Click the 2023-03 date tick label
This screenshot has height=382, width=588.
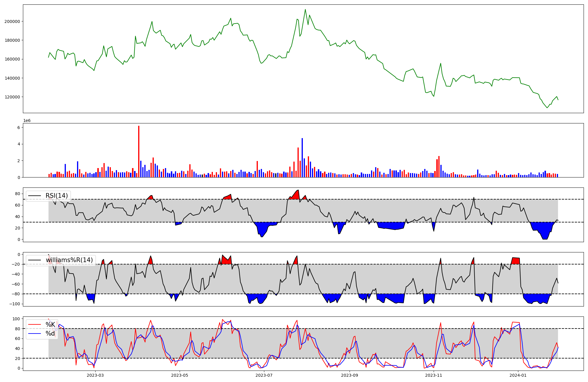95,375
